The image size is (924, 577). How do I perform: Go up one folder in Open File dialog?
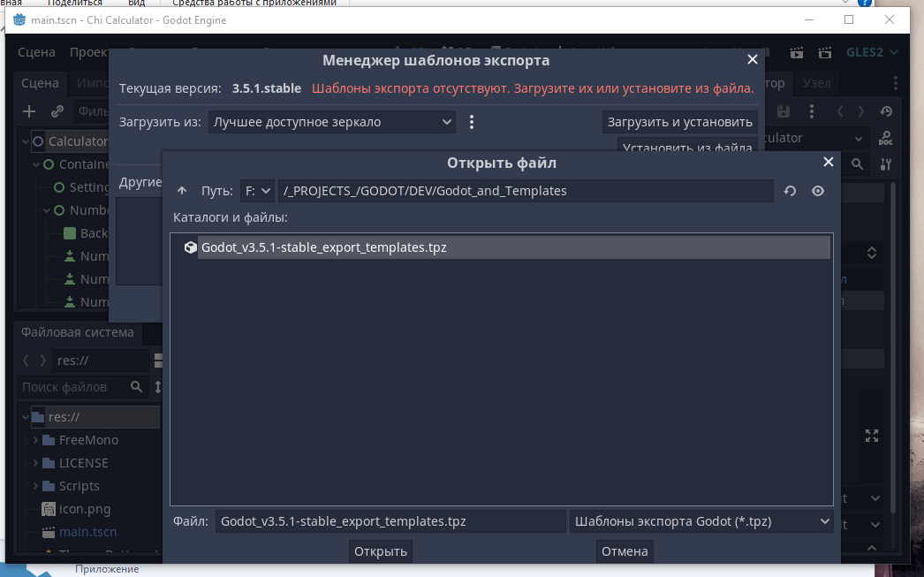[182, 191]
